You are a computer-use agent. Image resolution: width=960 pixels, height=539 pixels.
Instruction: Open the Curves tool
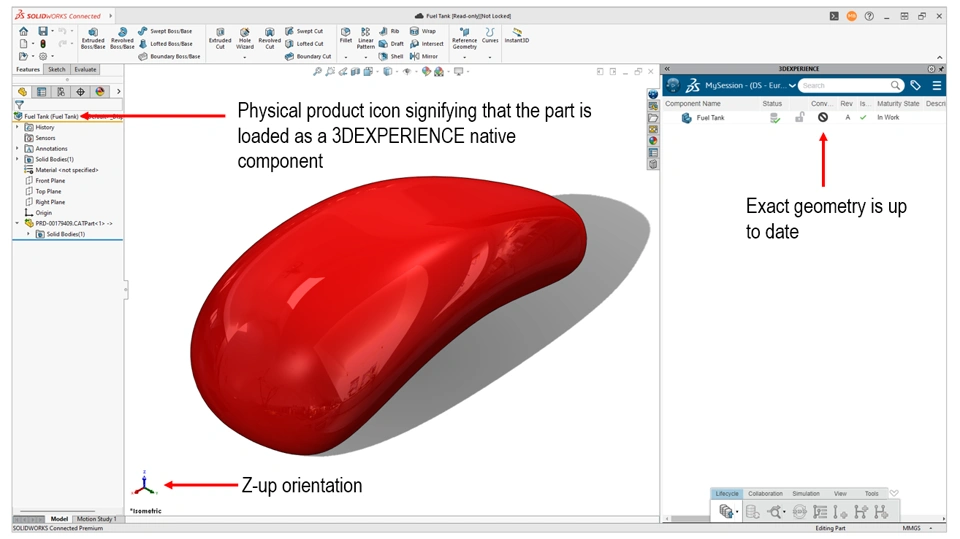click(490, 35)
